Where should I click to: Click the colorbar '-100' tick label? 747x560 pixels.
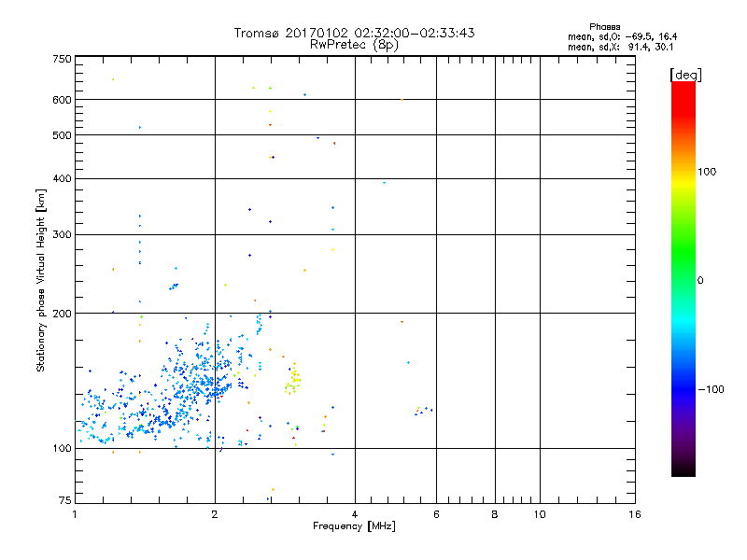(711, 389)
